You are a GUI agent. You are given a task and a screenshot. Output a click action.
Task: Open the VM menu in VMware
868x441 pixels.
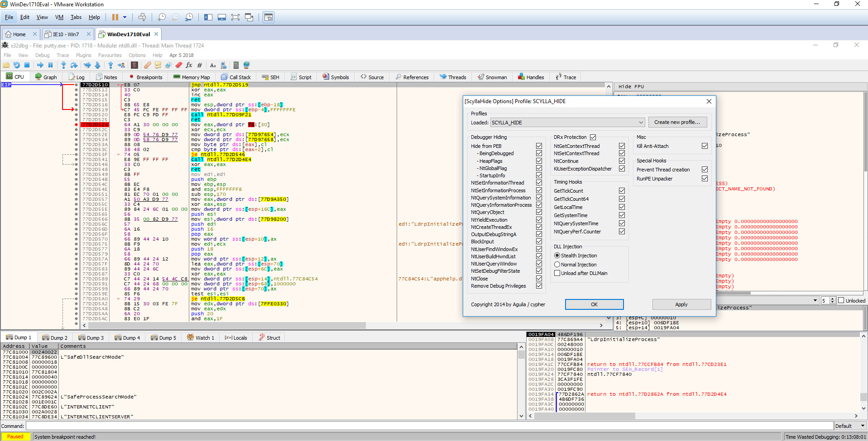tap(59, 17)
